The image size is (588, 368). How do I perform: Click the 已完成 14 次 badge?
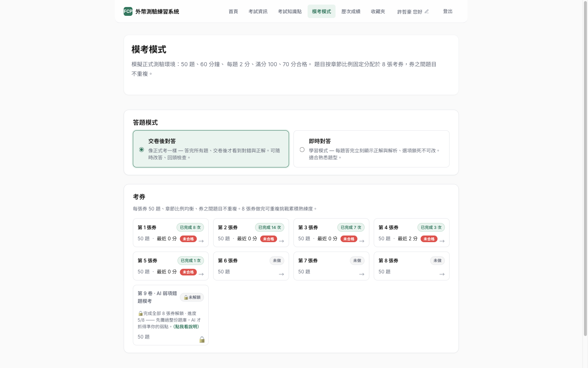(x=270, y=227)
